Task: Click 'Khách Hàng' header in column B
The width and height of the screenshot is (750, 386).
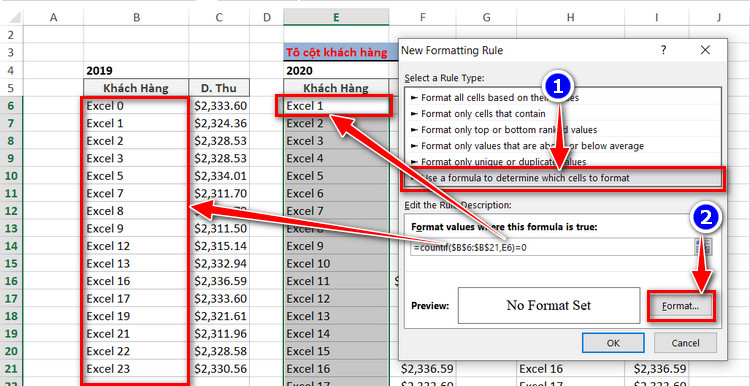Action: pyautogui.click(x=136, y=88)
